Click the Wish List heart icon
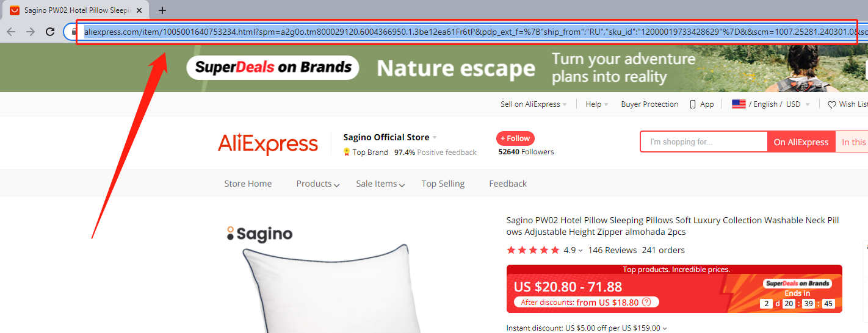The height and width of the screenshot is (333, 868). (831, 104)
